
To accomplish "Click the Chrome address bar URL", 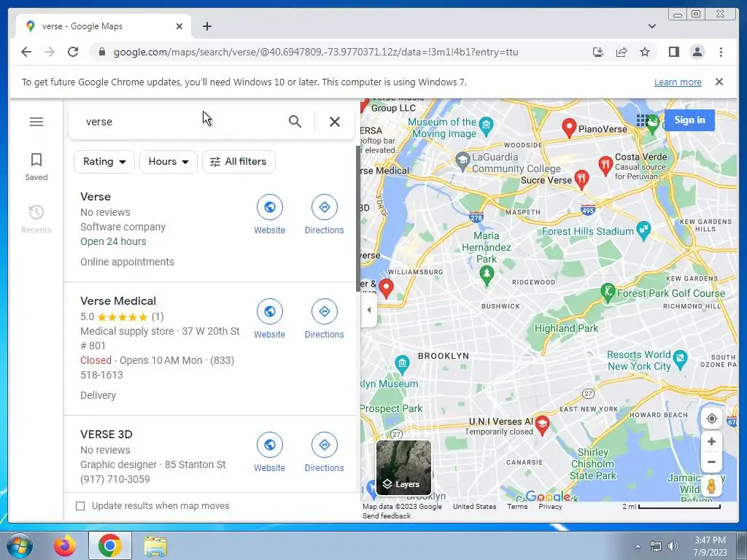I will point(315,52).
